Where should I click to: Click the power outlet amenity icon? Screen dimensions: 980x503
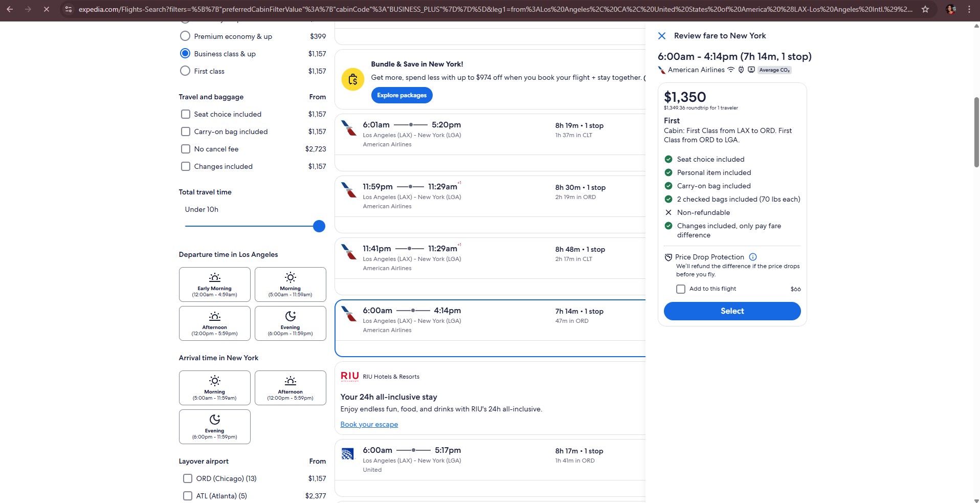(x=741, y=70)
